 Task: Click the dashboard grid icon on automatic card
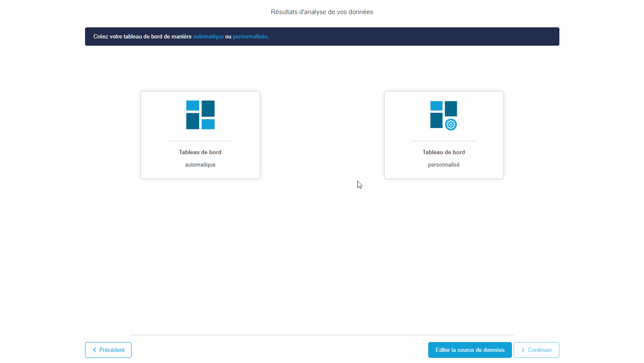pyautogui.click(x=200, y=114)
